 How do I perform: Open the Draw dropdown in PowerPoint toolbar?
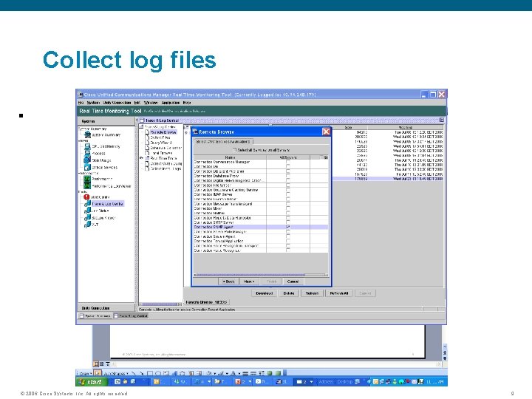(x=84, y=373)
